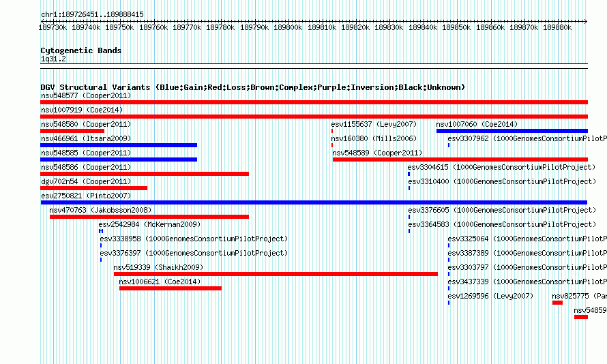Click the 189880k ruler tick label
607x364 pixels.
[x=557, y=27]
